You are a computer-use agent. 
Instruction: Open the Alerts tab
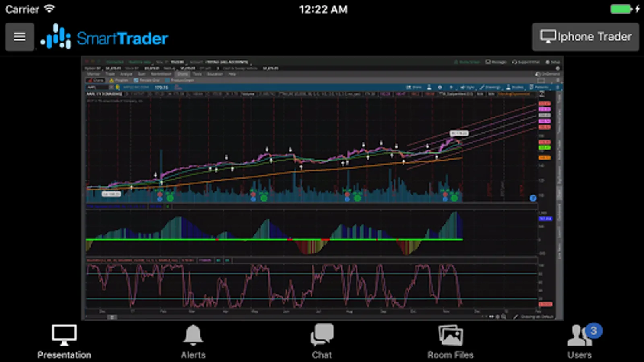(193, 342)
